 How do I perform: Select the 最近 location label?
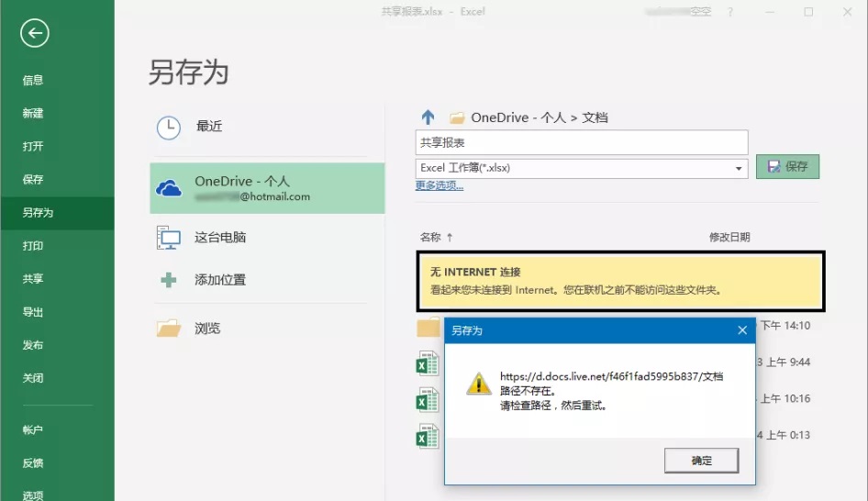pyautogui.click(x=209, y=127)
